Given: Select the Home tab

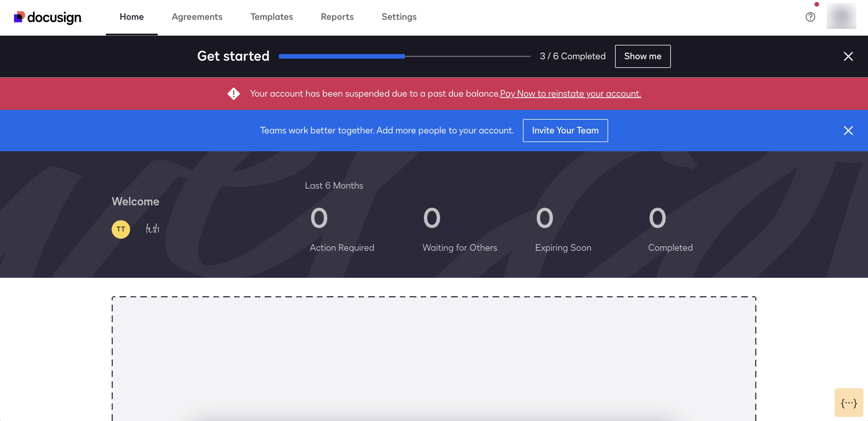Looking at the screenshot, I should (132, 17).
